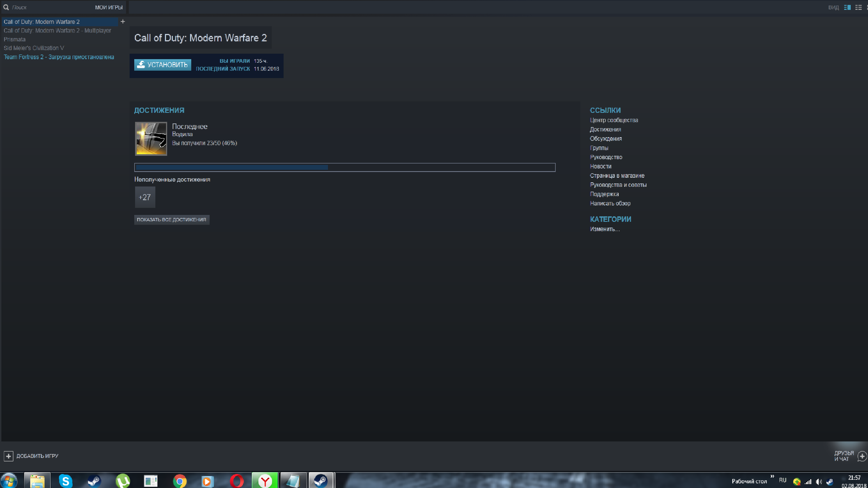The width and height of the screenshot is (868, 488).
Task: Click ПОКАЗАТЬ ВСЕ ДОСТИЖЕНИЯ button
Action: point(172,220)
